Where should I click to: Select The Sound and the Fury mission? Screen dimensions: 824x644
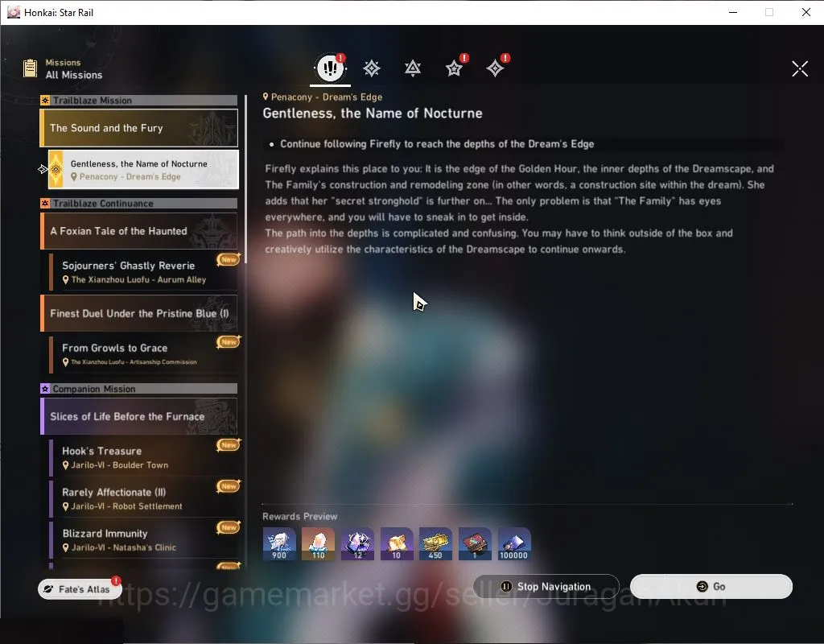pos(138,128)
